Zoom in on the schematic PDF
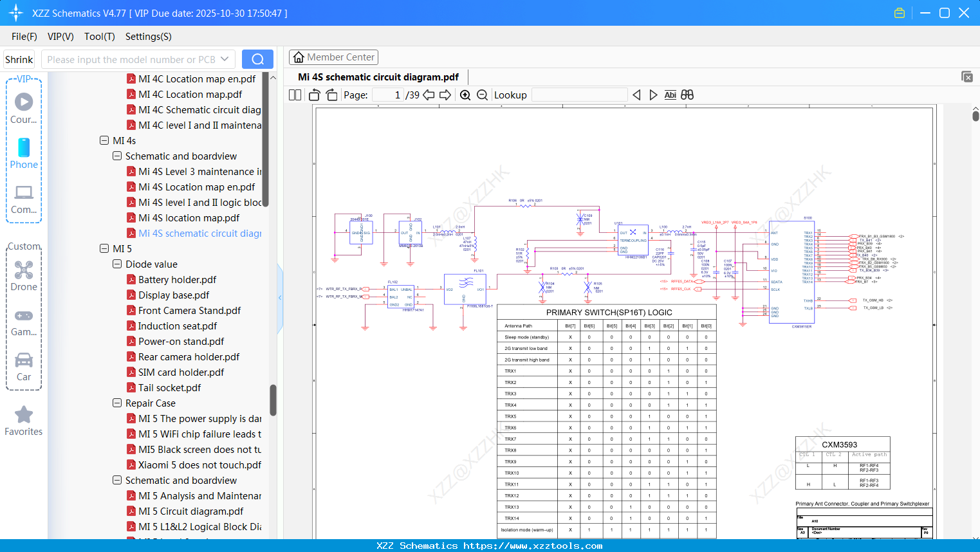The width and height of the screenshot is (980, 552). [x=465, y=95]
